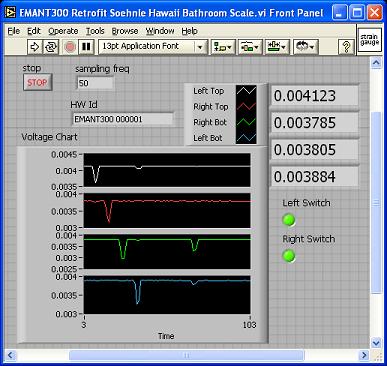This screenshot has width=387, height=366.
Task: Open the Window menu
Action: 160,31
